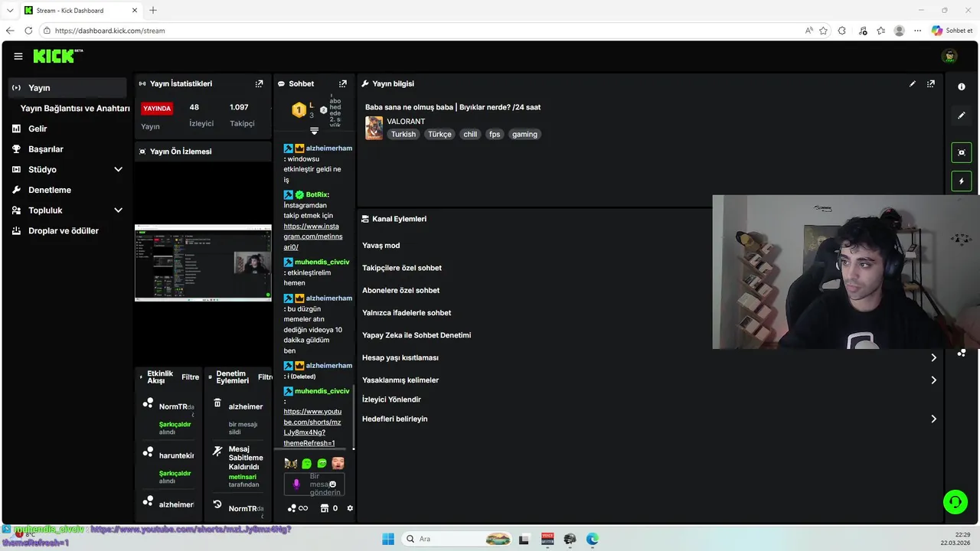The width and height of the screenshot is (980, 551).
Task: Click the browser address bar
Action: click(420, 31)
